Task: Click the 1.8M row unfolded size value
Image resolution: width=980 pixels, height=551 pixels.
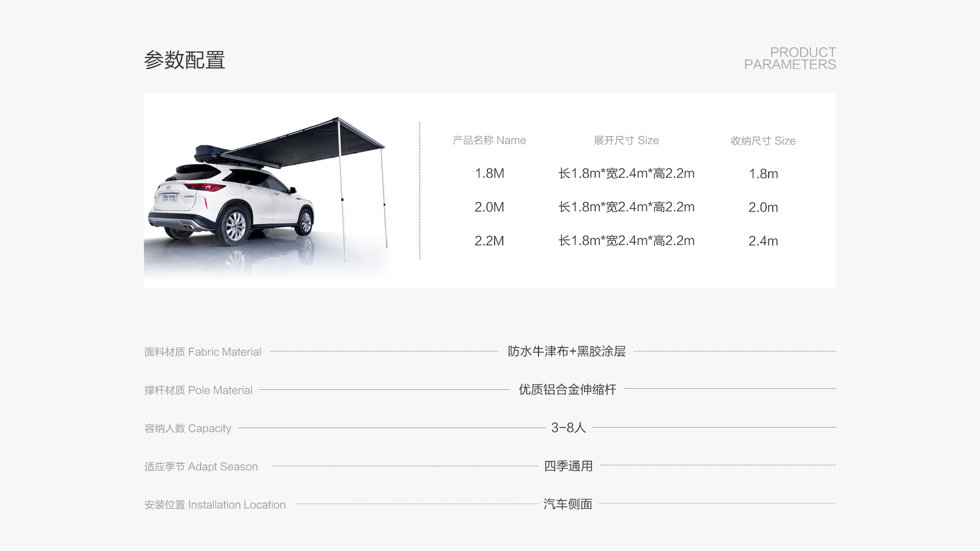Action: point(626,173)
